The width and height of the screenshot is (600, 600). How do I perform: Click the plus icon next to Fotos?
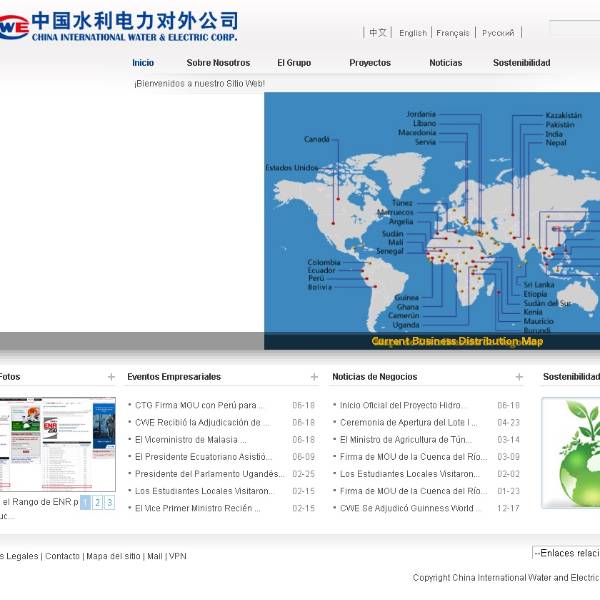click(111, 377)
